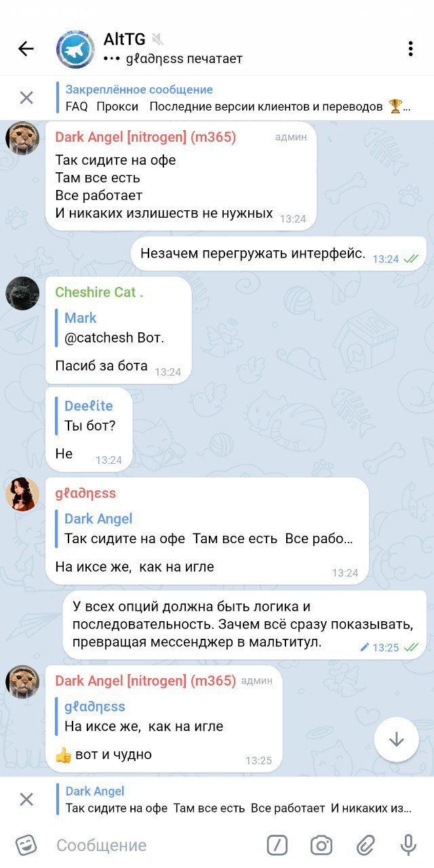434x868 pixels.
Task: Dismiss the pinned message banner
Action: click(26, 98)
